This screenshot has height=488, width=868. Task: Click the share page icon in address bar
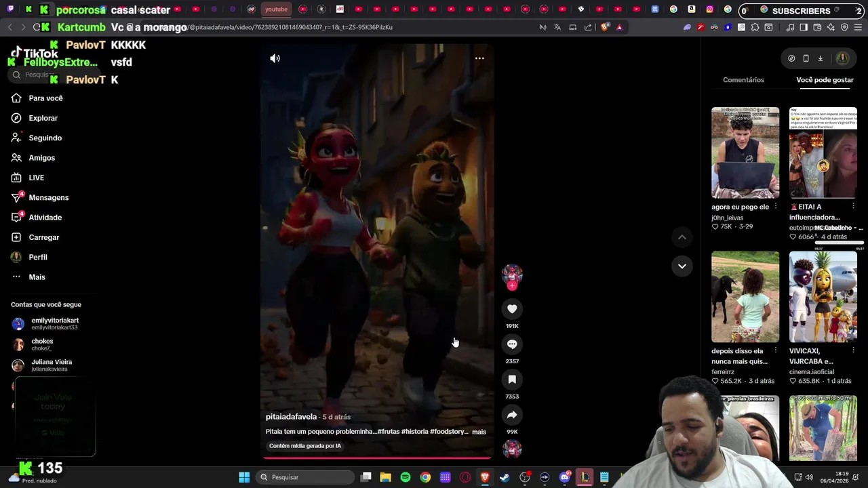pos(588,27)
